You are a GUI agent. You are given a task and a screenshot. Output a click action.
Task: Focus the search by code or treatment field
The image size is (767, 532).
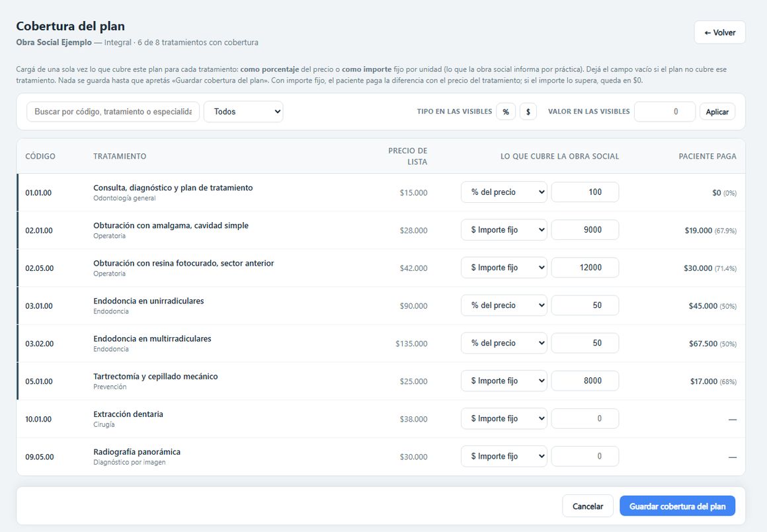[113, 112]
